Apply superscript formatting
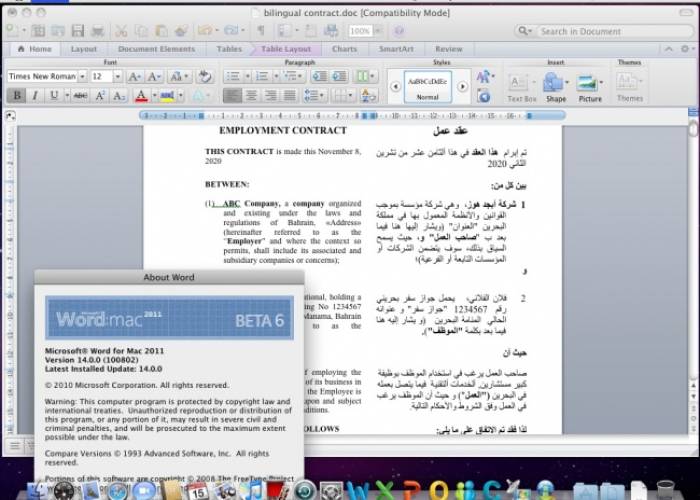Viewport: 700px width, 500px height. point(100,96)
